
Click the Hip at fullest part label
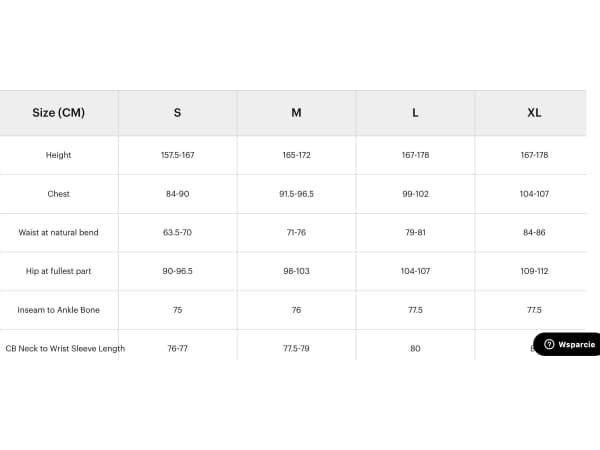pos(59,271)
